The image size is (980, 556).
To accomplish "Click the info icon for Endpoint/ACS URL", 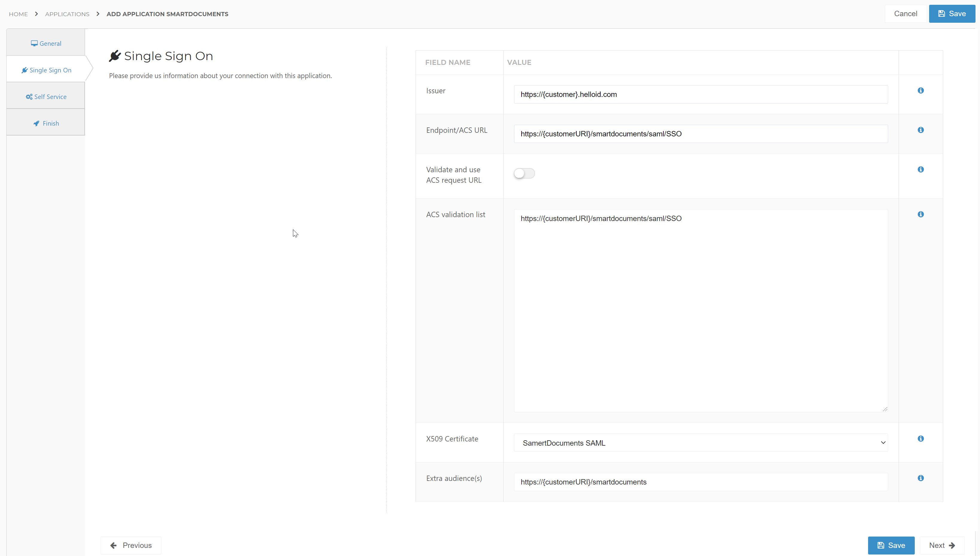I will (x=920, y=130).
